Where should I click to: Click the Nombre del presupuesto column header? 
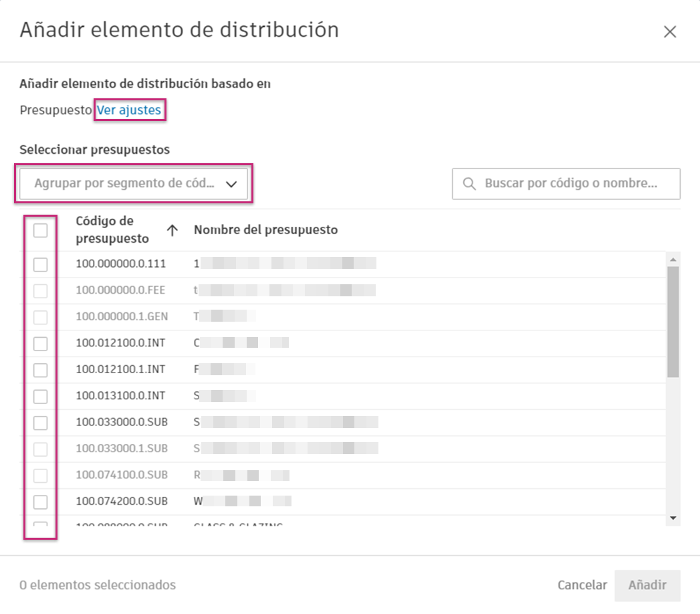pos(265,230)
